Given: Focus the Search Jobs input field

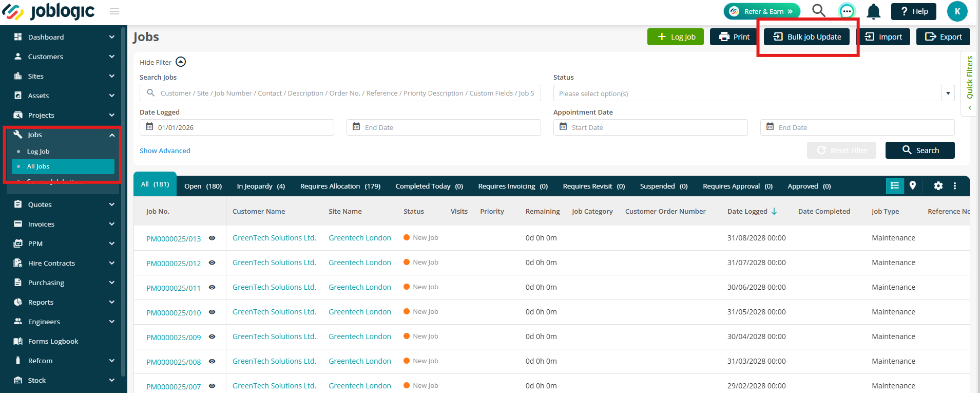Looking at the screenshot, I should [x=340, y=93].
